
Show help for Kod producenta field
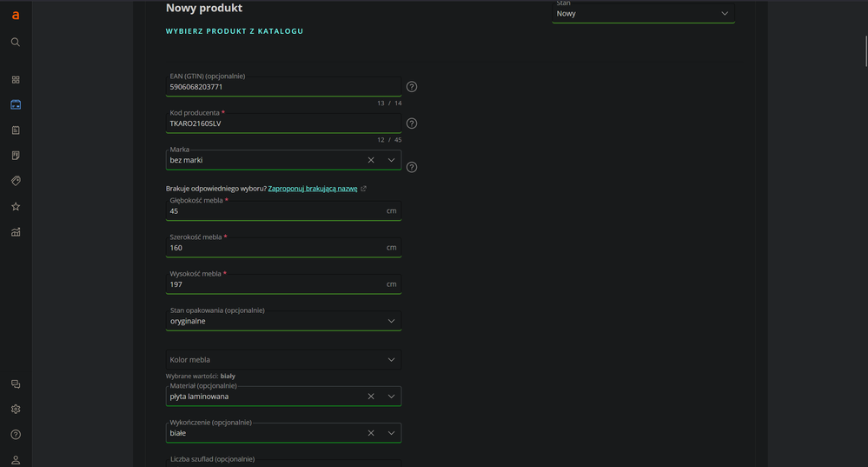tap(411, 123)
